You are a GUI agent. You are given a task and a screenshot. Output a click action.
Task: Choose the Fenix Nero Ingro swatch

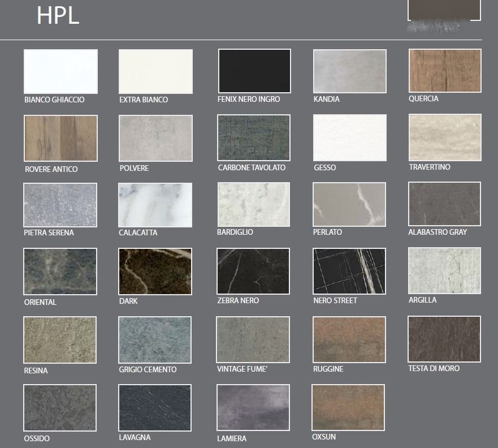tap(254, 71)
